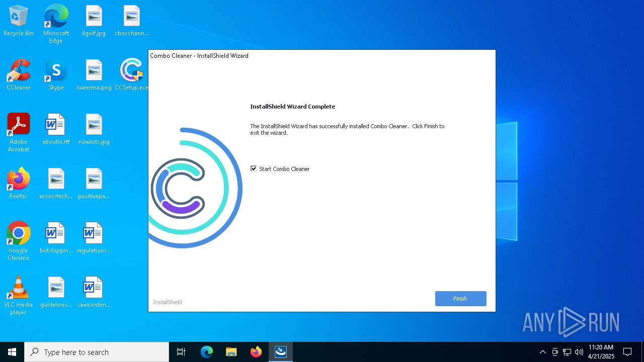Open network status tray icon
This screenshot has width=644, height=362.
pyautogui.click(x=567, y=352)
